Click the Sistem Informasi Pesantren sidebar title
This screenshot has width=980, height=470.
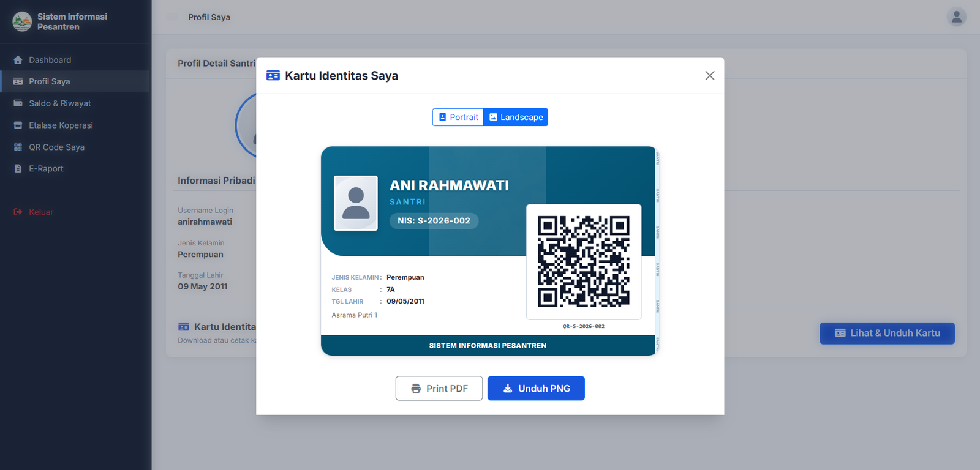click(x=72, y=21)
